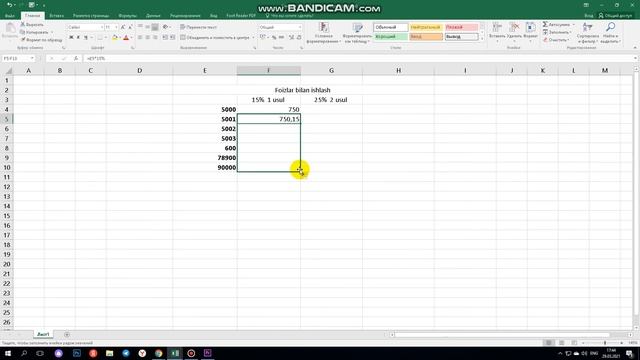Apply the Good (Хороший) cell style
This screenshot has height=360, width=640.
(x=391, y=36)
